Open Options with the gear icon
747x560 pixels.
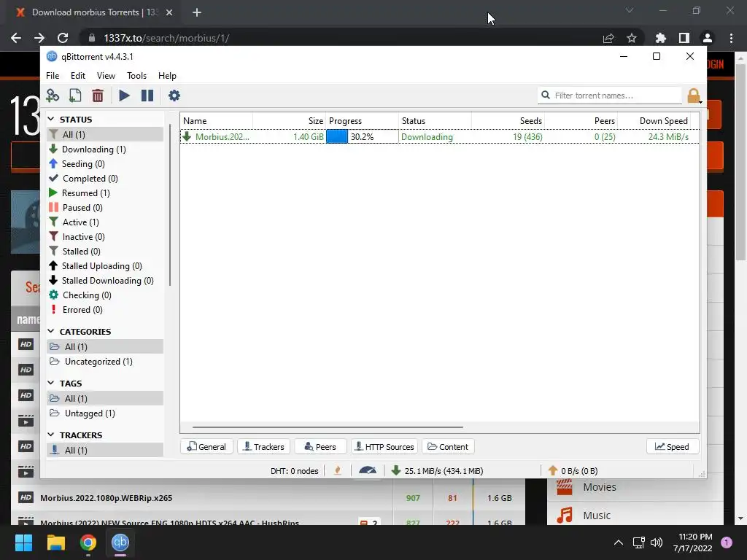pyautogui.click(x=174, y=96)
